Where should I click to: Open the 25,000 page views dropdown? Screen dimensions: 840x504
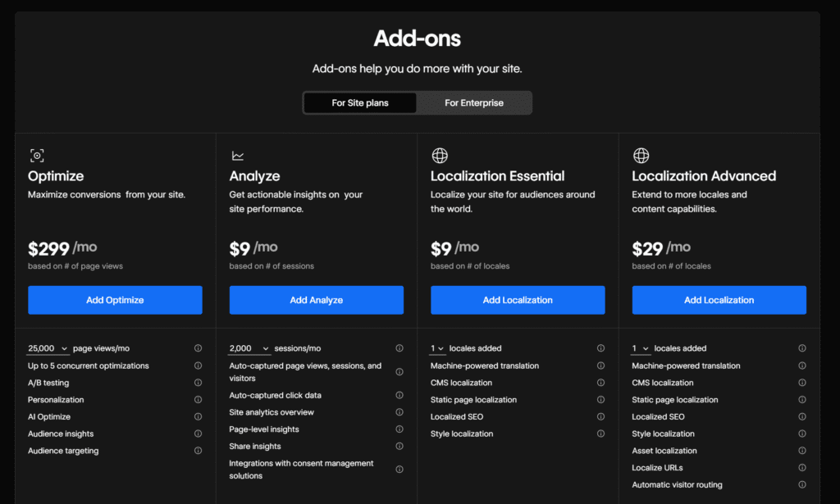(48, 347)
